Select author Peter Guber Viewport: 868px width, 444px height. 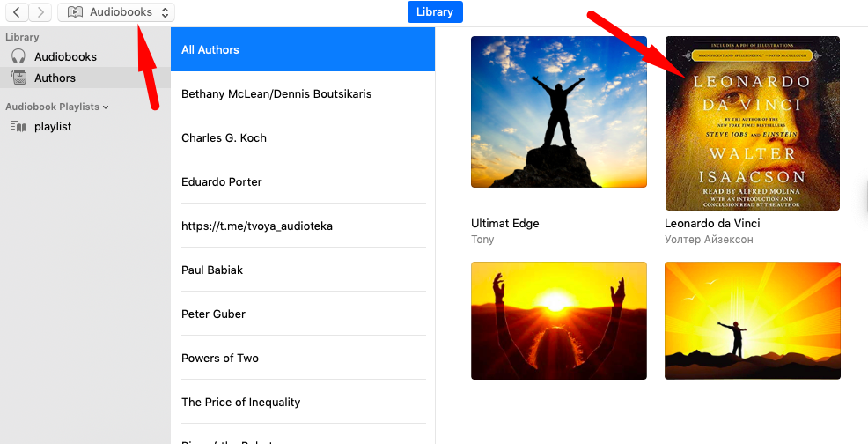pos(303,314)
